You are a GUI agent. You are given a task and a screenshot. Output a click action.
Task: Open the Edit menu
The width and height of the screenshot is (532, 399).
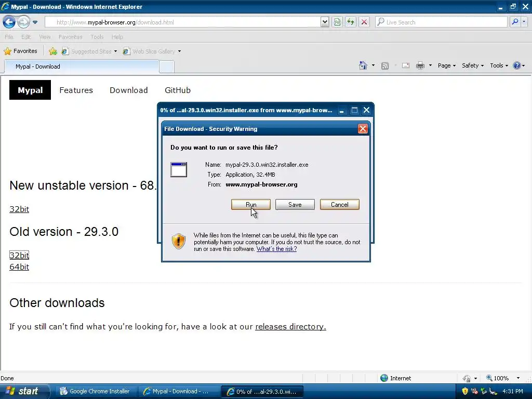tap(26, 37)
